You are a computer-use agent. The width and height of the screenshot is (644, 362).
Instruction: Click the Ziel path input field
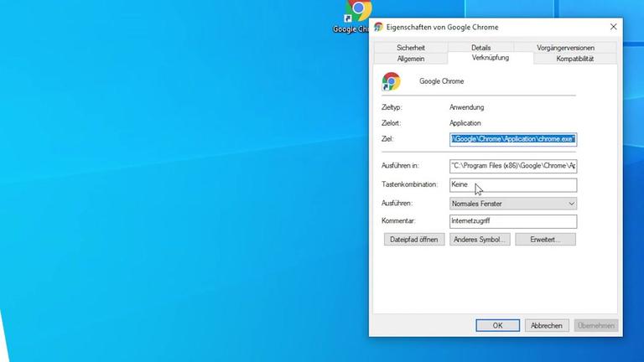pyautogui.click(x=513, y=139)
